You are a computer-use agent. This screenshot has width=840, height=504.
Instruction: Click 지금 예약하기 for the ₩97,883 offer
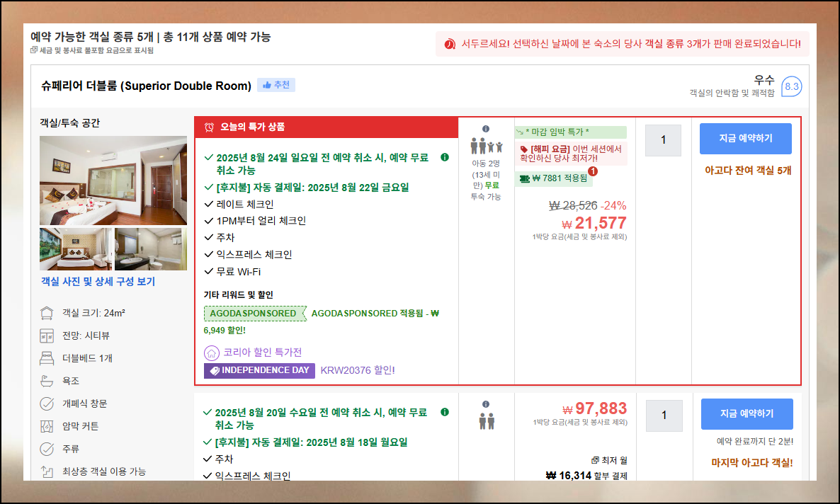pos(747,414)
